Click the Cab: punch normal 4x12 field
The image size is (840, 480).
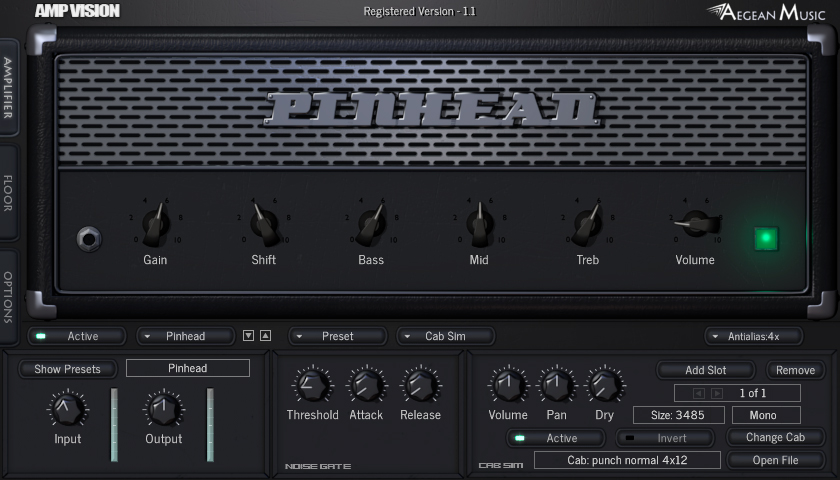pos(627,460)
